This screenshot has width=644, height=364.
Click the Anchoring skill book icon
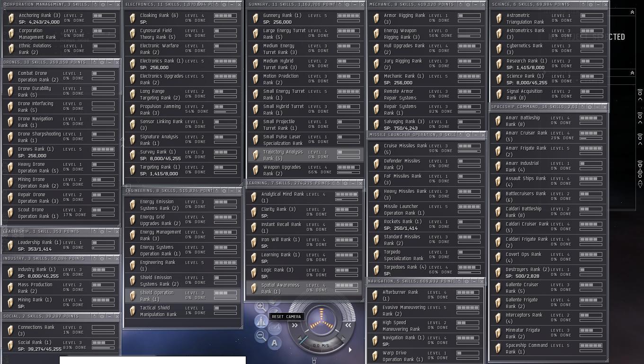(11, 18)
